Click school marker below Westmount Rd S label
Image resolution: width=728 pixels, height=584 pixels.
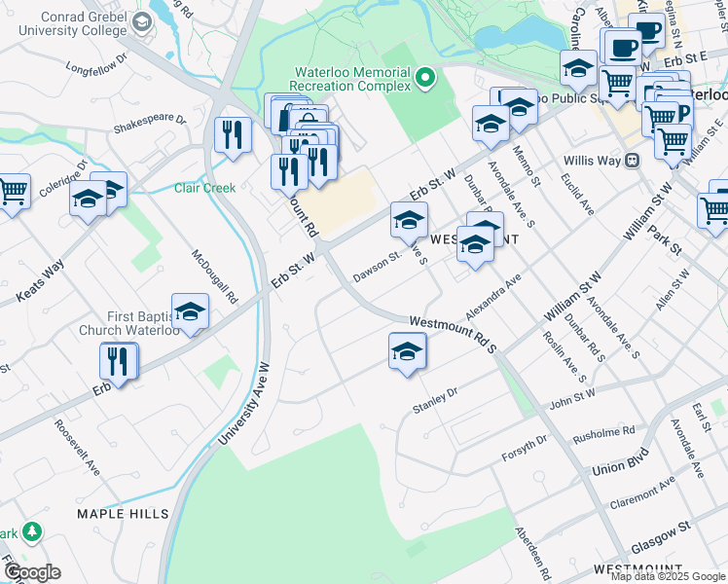(x=407, y=351)
